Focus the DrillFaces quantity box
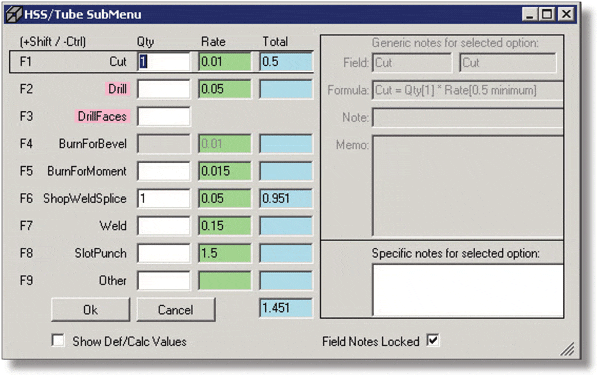Screen dimensions: 600x378 tap(163, 116)
